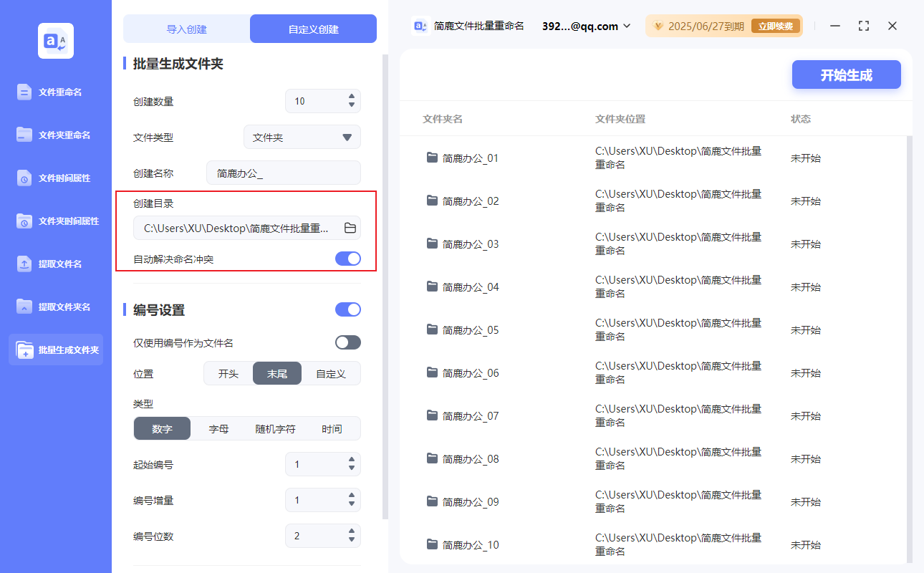Viewport: 924px width, 573px height.
Task: Toggle 自动解决命名冲突 off
Action: [x=347, y=259]
